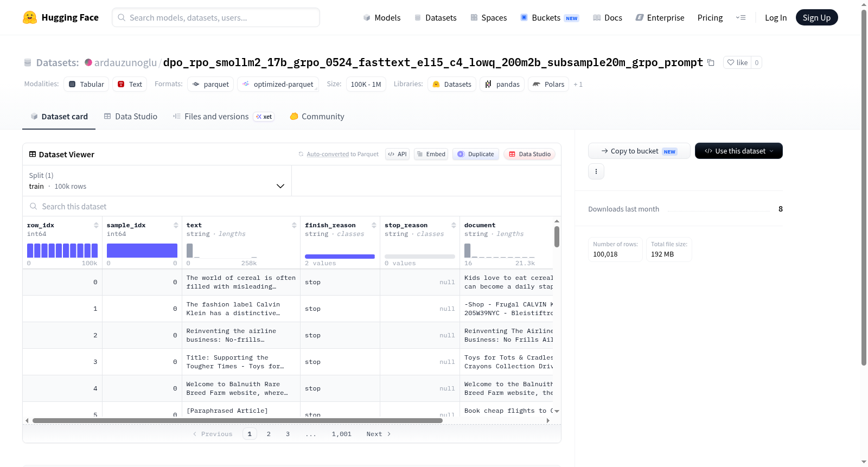
Task: Select the Datasets library tag
Action: (x=452, y=84)
